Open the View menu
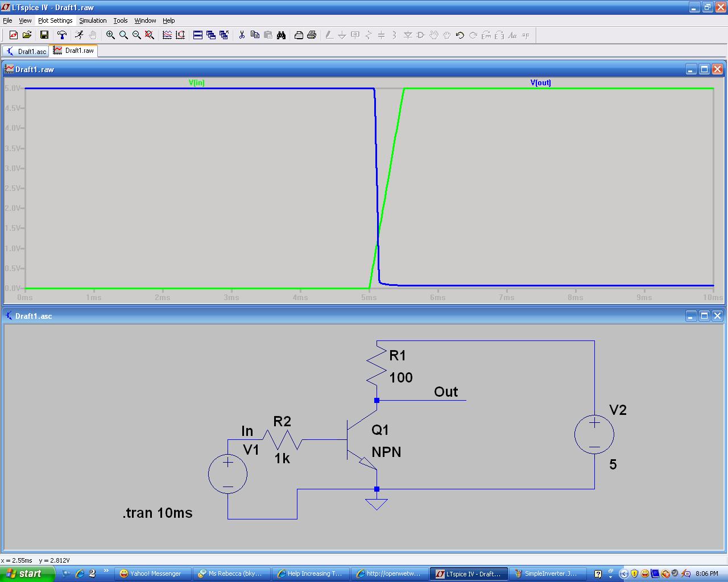 coord(25,20)
